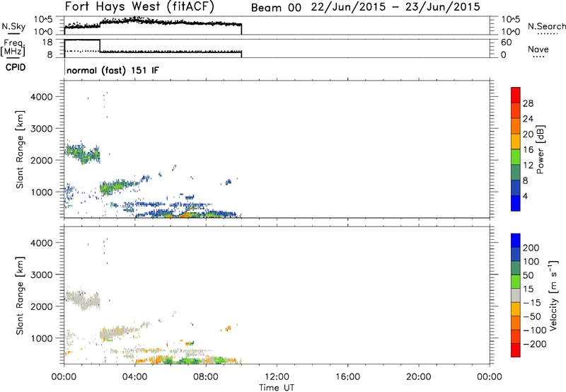Click the '−100' tick on Velocity color bar
This screenshot has height=392, width=566.
coord(535,330)
